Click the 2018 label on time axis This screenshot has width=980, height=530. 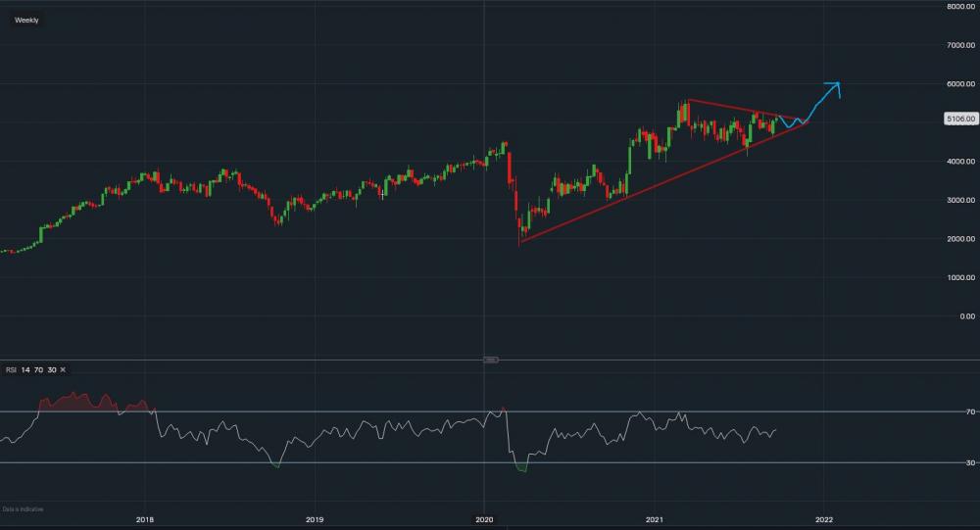click(x=145, y=519)
